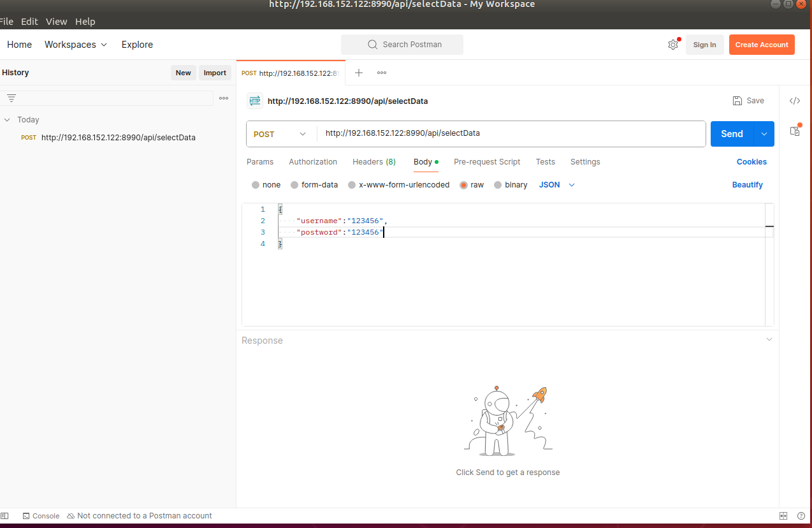Click the HTTP request type icon
Image resolution: width=812 pixels, height=528 pixels.
pyautogui.click(x=255, y=101)
